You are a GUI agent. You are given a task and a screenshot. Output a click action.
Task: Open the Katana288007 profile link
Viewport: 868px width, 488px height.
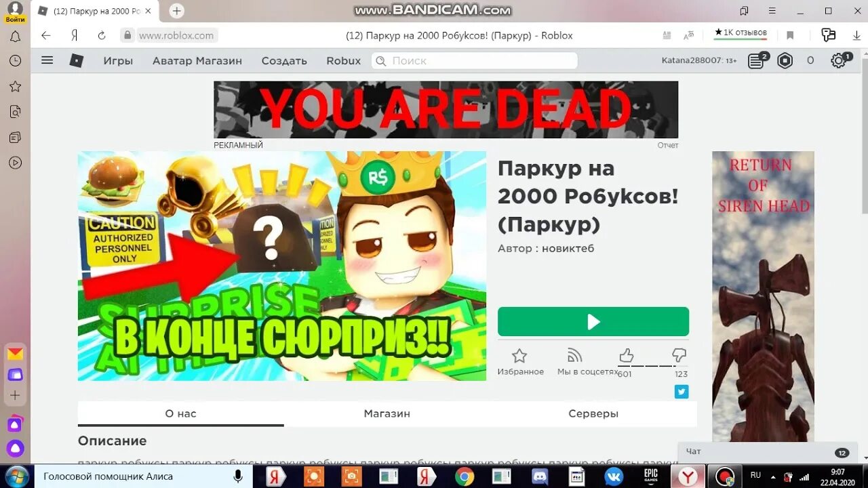(x=699, y=60)
